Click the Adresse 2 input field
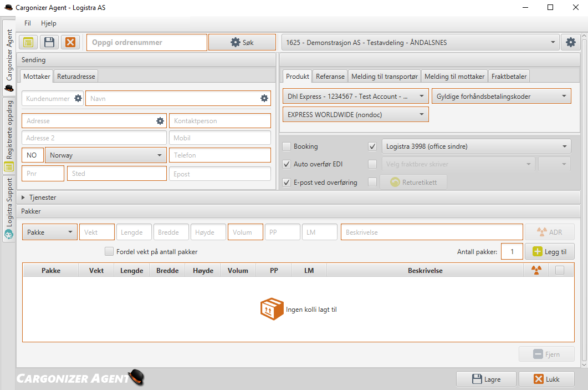 pos(94,138)
